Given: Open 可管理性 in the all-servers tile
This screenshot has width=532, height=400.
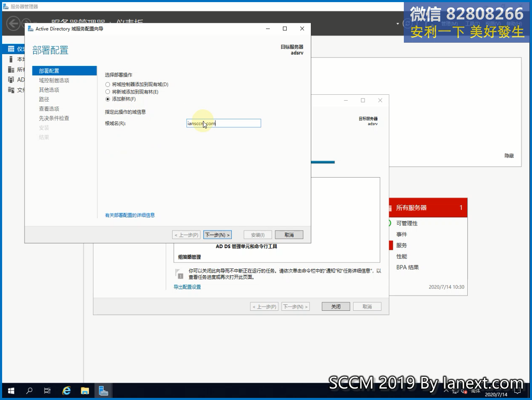Looking at the screenshot, I should coord(407,223).
